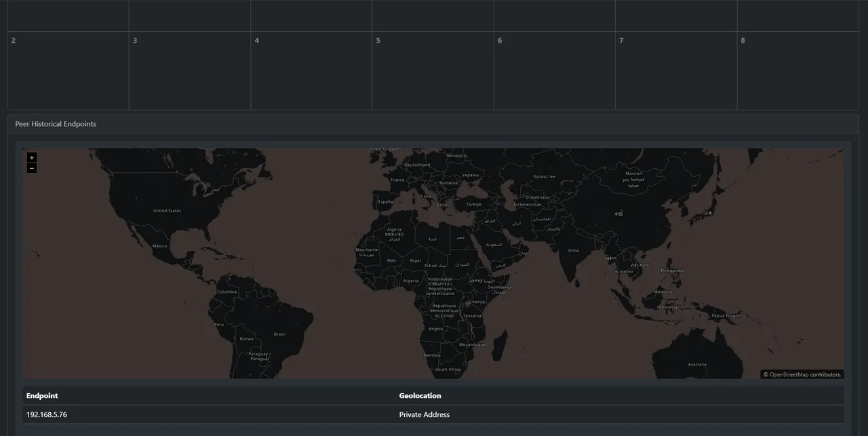
Task: Select calendar day cell 2
Action: point(68,71)
